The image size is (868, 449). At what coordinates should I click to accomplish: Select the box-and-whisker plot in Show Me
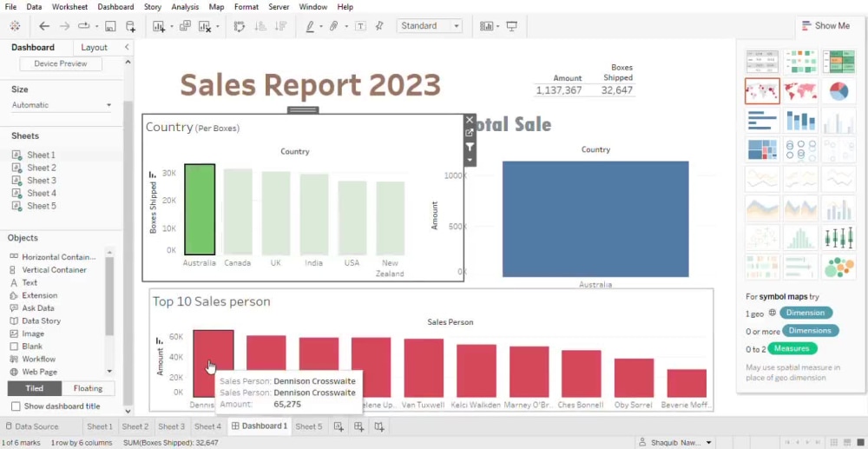point(838,237)
